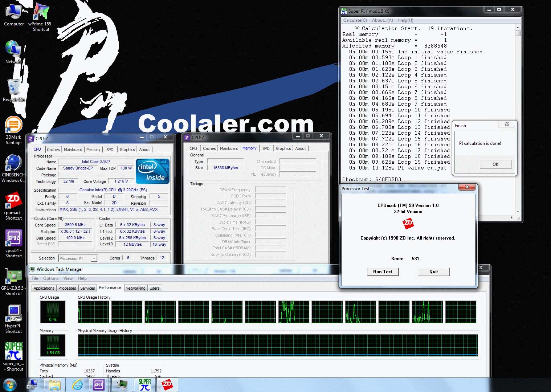The image size is (551, 392).
Task: Open Mainboard tab in left CPU-Z window
Action: [x=73, y=150]
